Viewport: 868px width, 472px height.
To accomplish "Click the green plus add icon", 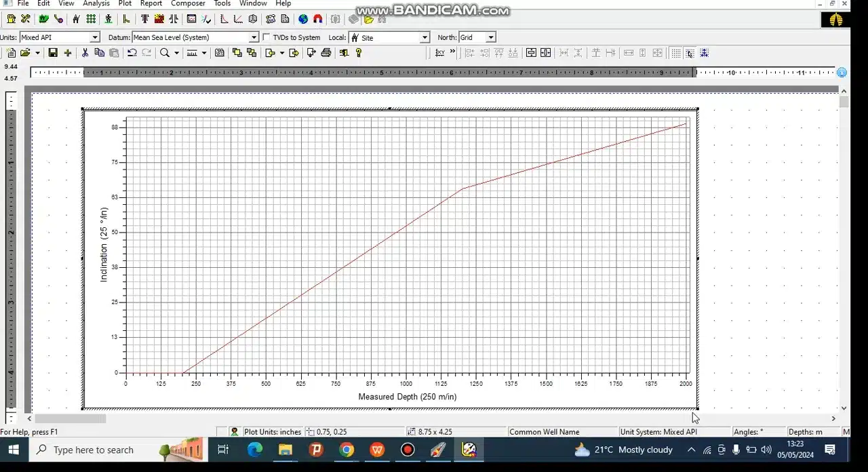I will click(68, 53).
